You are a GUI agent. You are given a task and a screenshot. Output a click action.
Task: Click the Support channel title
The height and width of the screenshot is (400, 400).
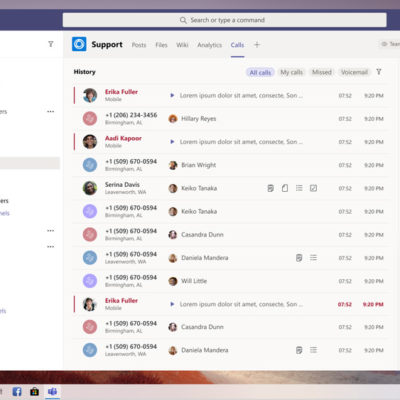click(x=107, y=44)
